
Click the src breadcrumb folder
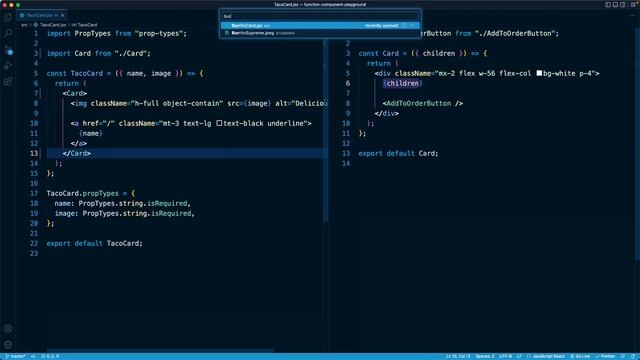(x=24, y=25)
